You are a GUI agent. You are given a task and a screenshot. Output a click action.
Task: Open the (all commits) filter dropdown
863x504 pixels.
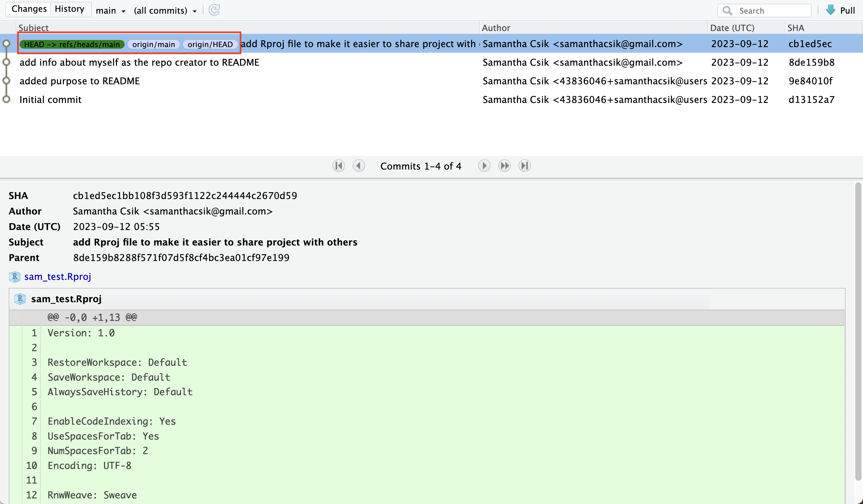pos(165,11)
